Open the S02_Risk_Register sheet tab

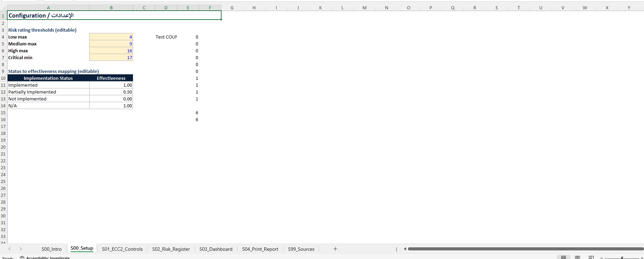(171, 249)
